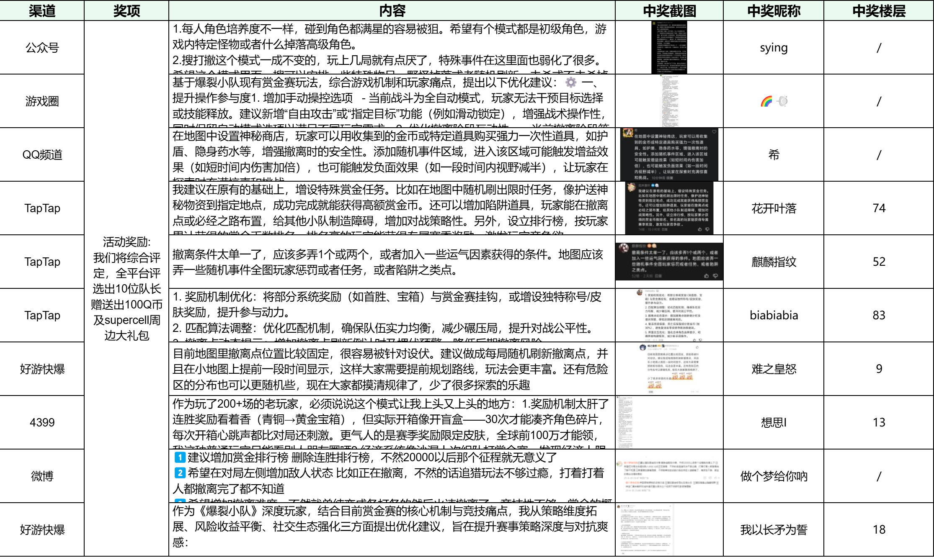Select the merged 活动奖励 award cell

(x=126, y=288)
